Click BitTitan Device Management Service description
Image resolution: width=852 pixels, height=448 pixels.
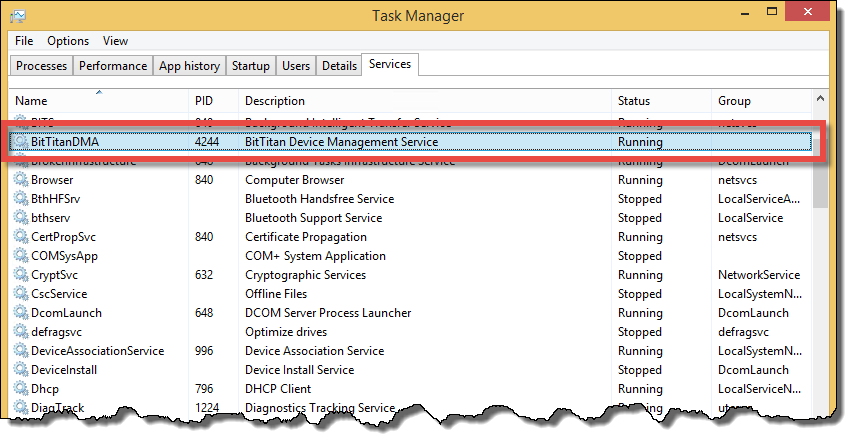click(x=341, y=142)
